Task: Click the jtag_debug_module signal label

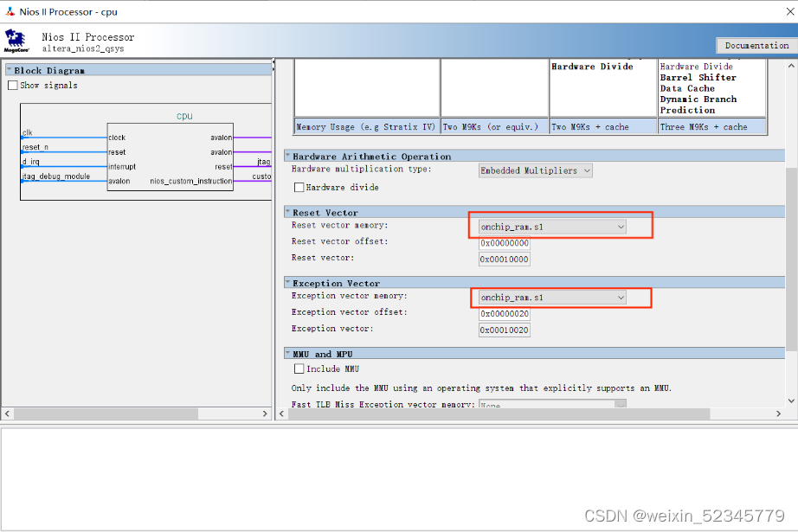Action: click(56, 176)
